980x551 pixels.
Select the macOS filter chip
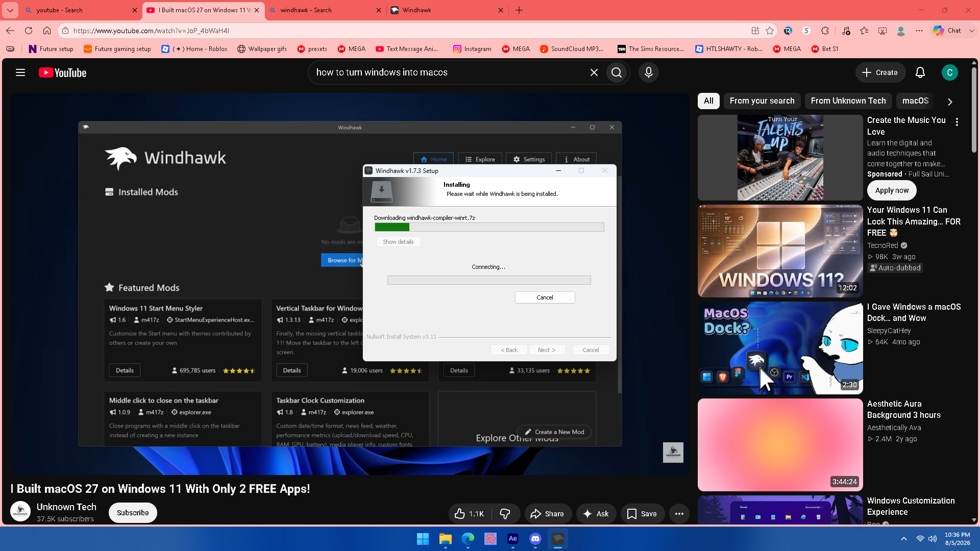[x=915, y=101]
